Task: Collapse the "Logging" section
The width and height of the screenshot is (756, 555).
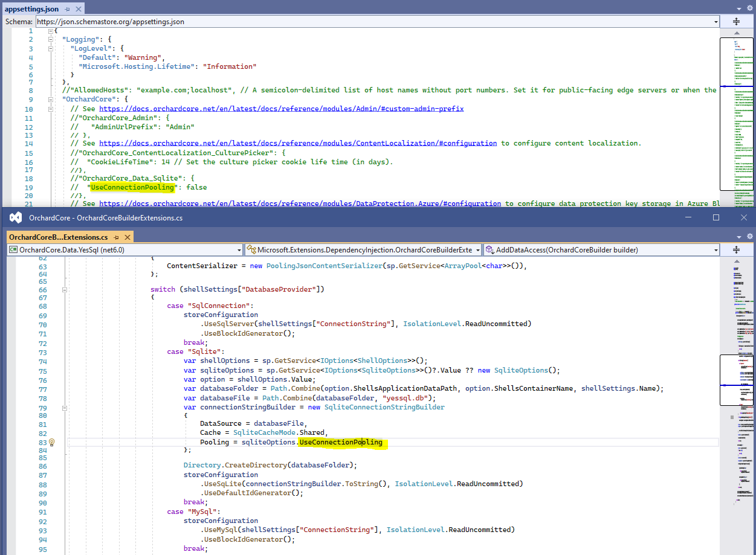Action: [51, 40]
